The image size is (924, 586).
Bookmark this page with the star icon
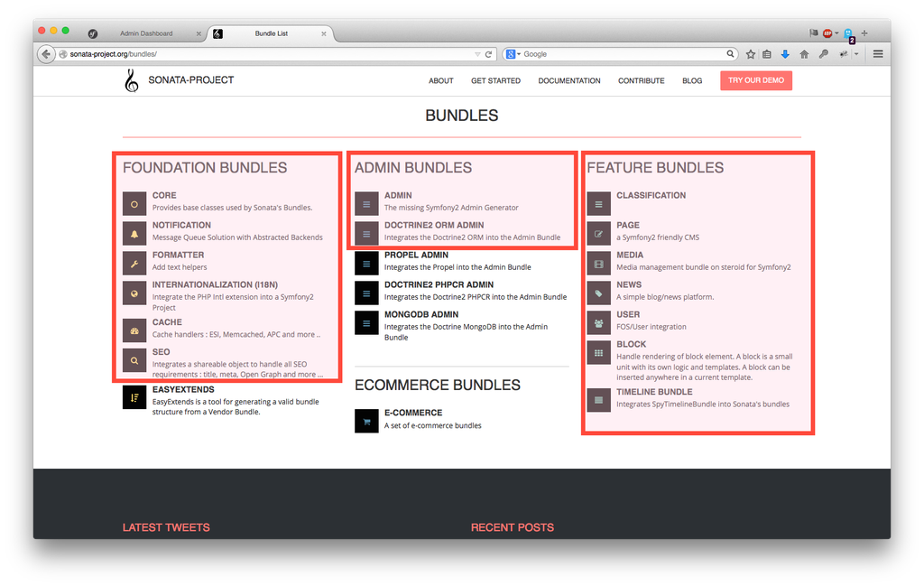pos(751,54)
